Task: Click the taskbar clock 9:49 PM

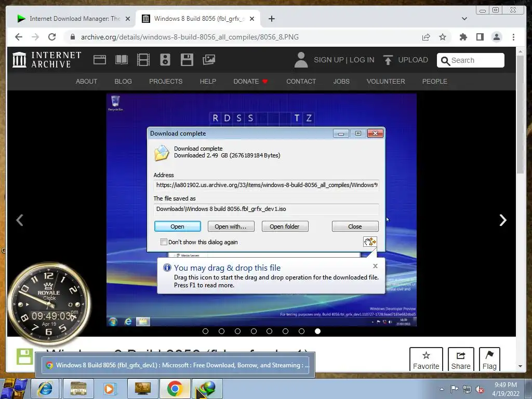Action: (x=506, y=389)
